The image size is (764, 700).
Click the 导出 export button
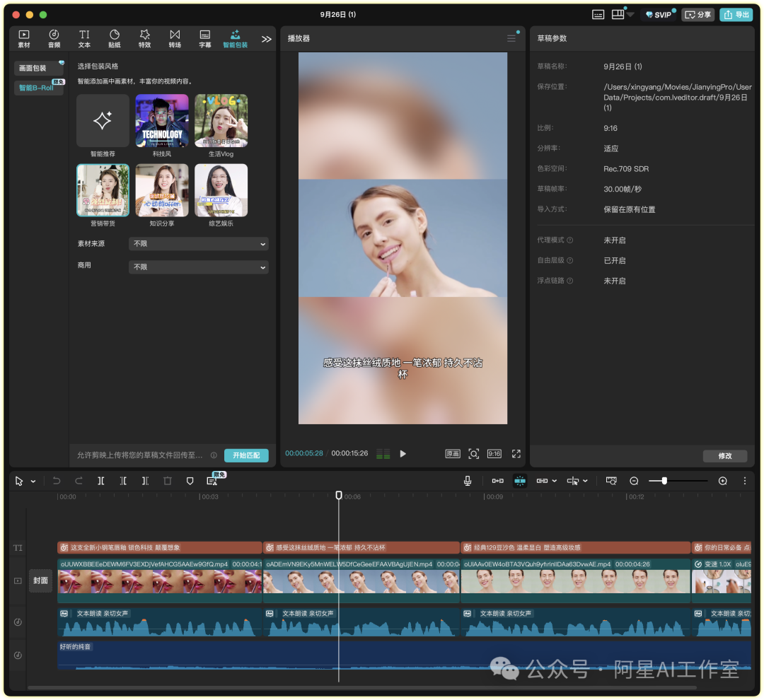coord(736,15)
